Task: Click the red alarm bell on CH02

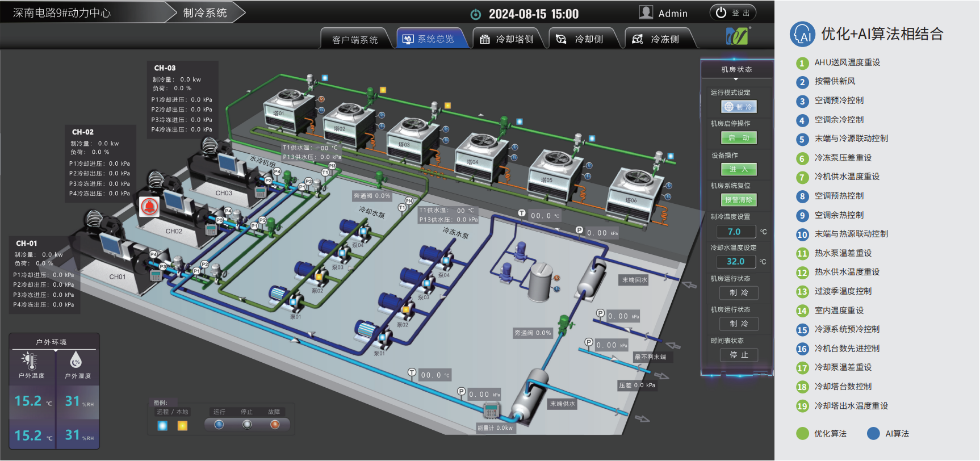Action: pos(149,207)
